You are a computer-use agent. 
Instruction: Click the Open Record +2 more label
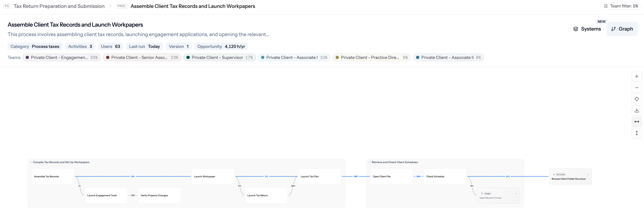(490, 198)
